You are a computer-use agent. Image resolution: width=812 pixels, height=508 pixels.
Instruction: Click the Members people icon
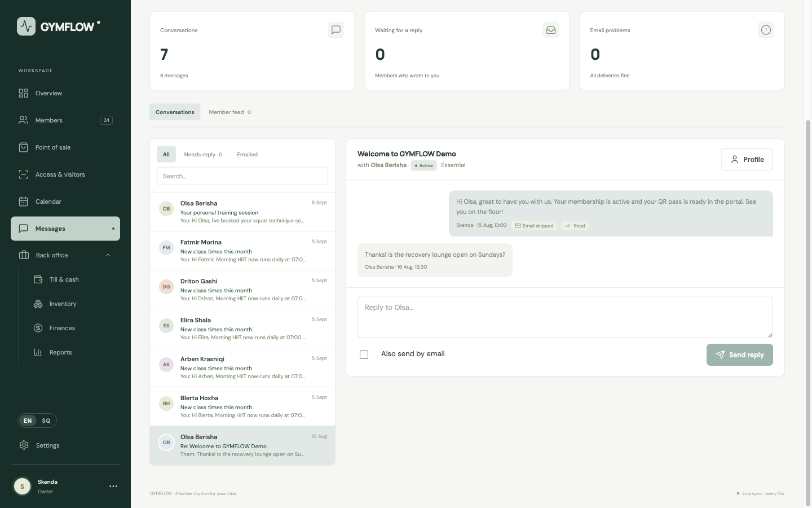pos(23,120)
